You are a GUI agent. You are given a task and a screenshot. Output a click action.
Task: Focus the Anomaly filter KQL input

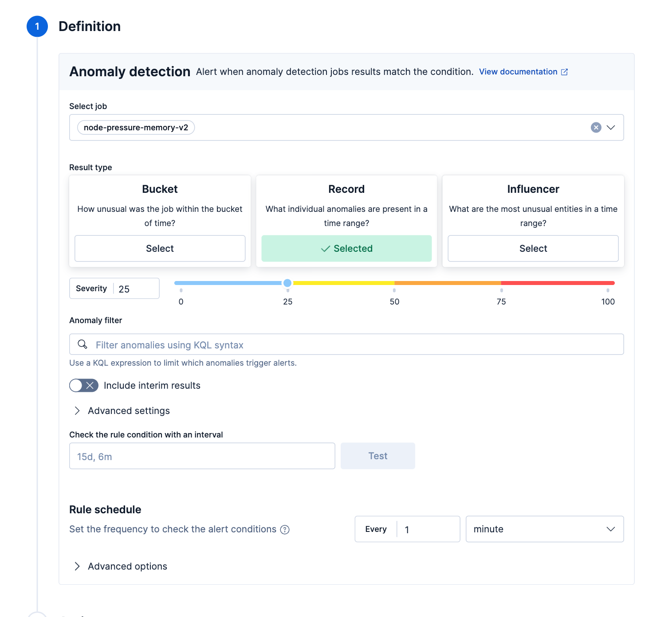pos(346,344)
